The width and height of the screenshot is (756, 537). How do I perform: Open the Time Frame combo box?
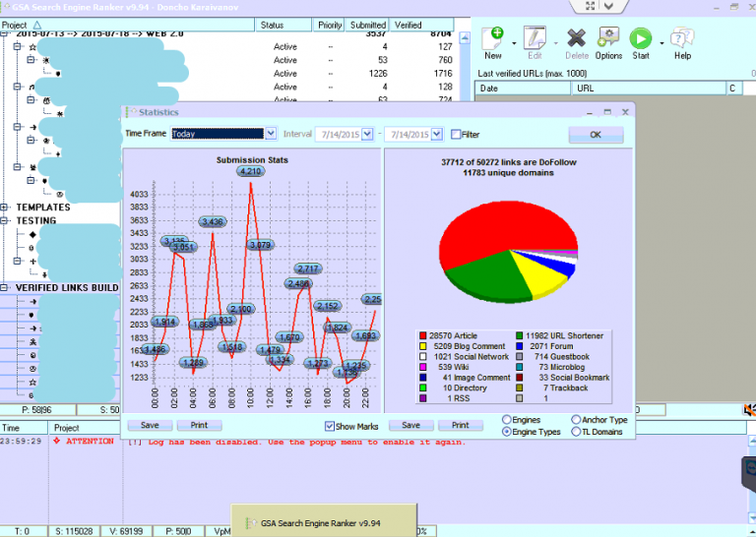pos(223,134)
